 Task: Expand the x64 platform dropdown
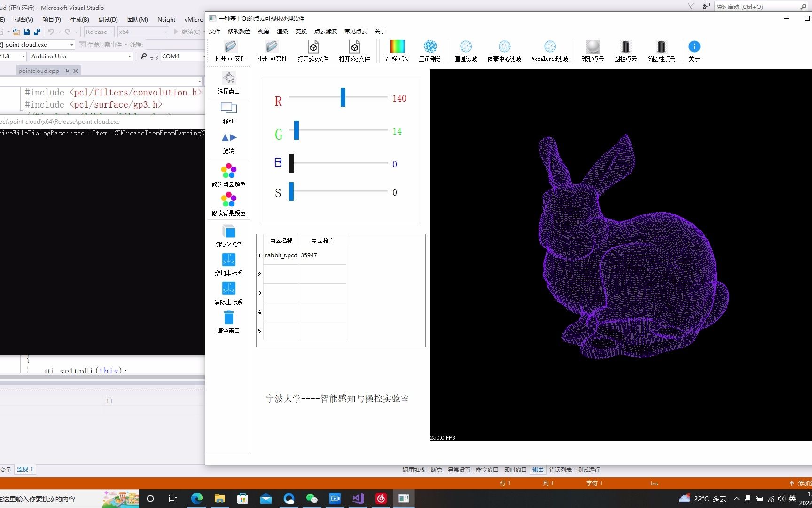[165, 32]
